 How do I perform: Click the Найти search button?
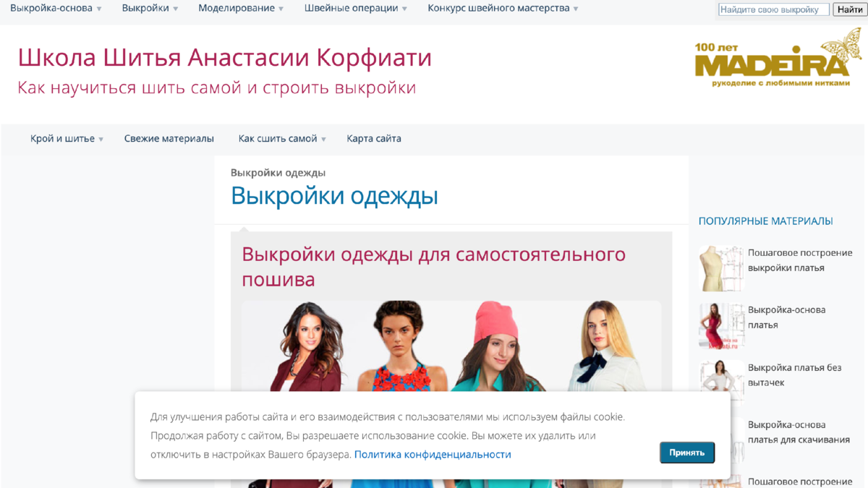(848, 9)
